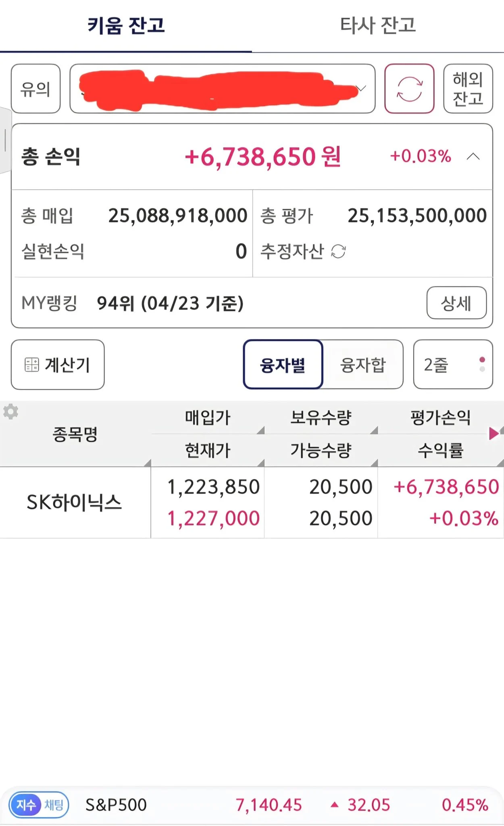Open MY랭킹 상세 details button
The height and width of the screenshot is (826, 504).
[x=456, y=303]
